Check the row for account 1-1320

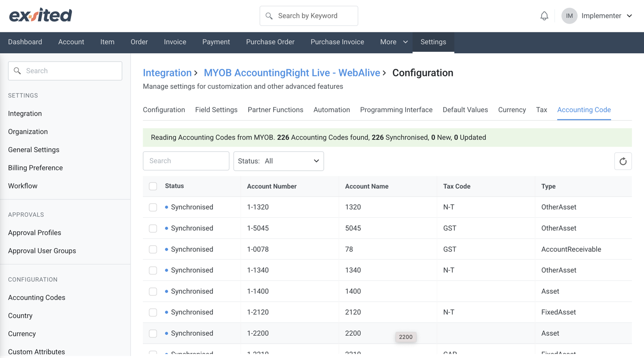tap(153, 207)
